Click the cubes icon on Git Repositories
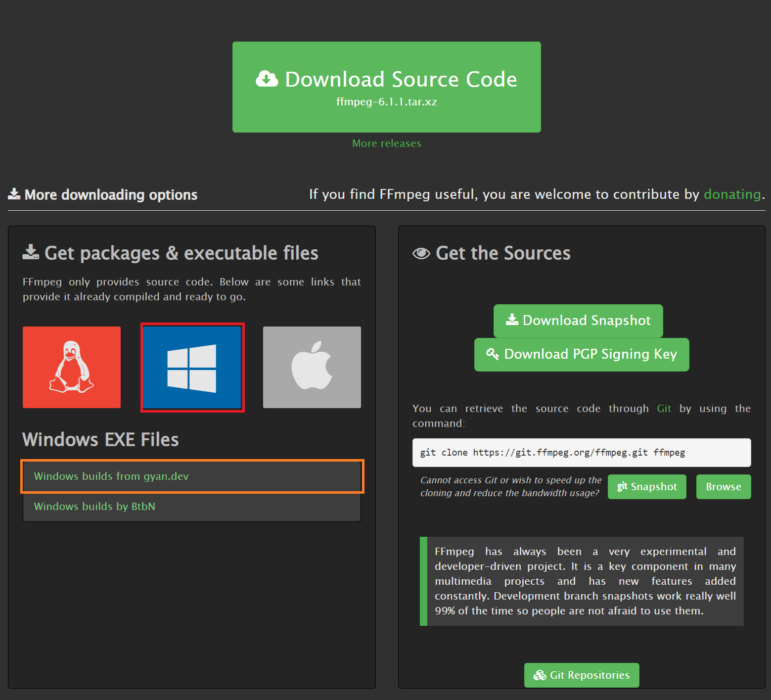 (540, 675)
